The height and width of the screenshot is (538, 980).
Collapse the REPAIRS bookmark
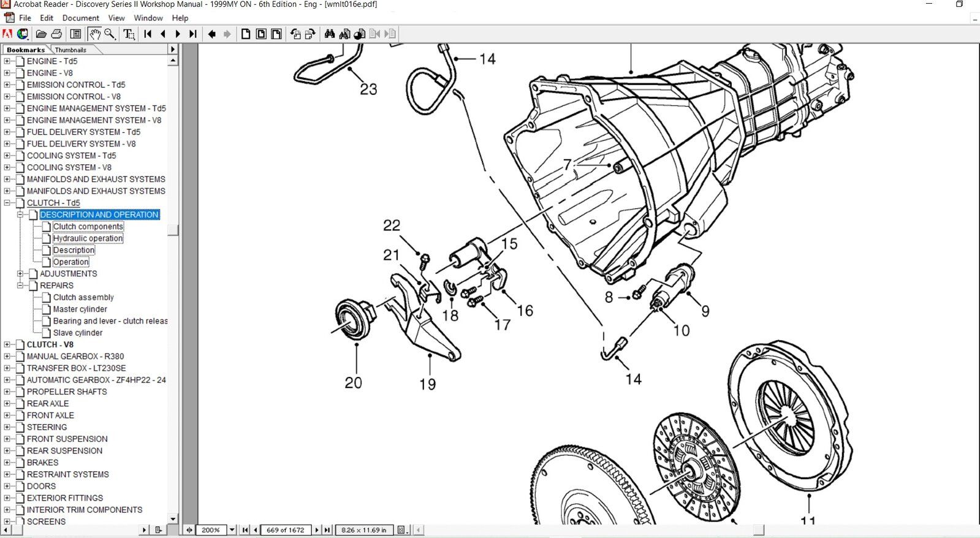click(20, 286)
